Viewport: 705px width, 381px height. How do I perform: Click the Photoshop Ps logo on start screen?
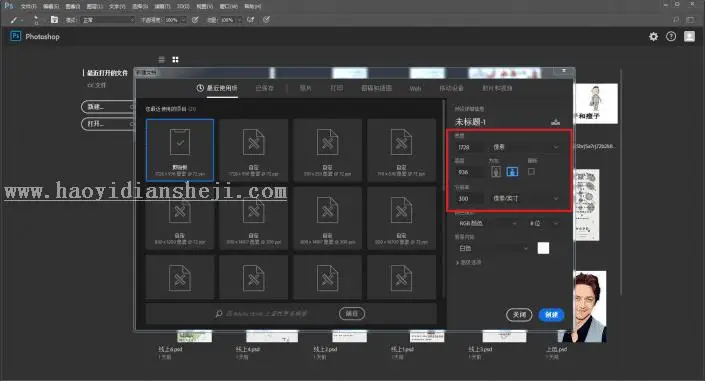[15, 36]
